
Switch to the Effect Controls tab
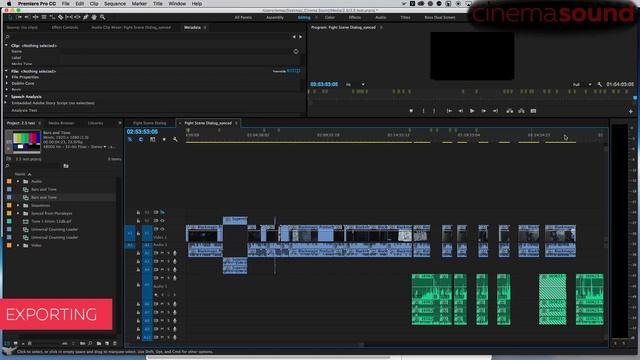[64, 27]
